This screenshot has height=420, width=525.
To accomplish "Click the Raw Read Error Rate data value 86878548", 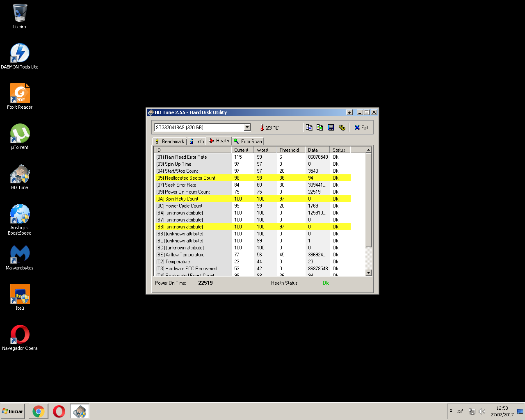I will [x=318, y=157].
